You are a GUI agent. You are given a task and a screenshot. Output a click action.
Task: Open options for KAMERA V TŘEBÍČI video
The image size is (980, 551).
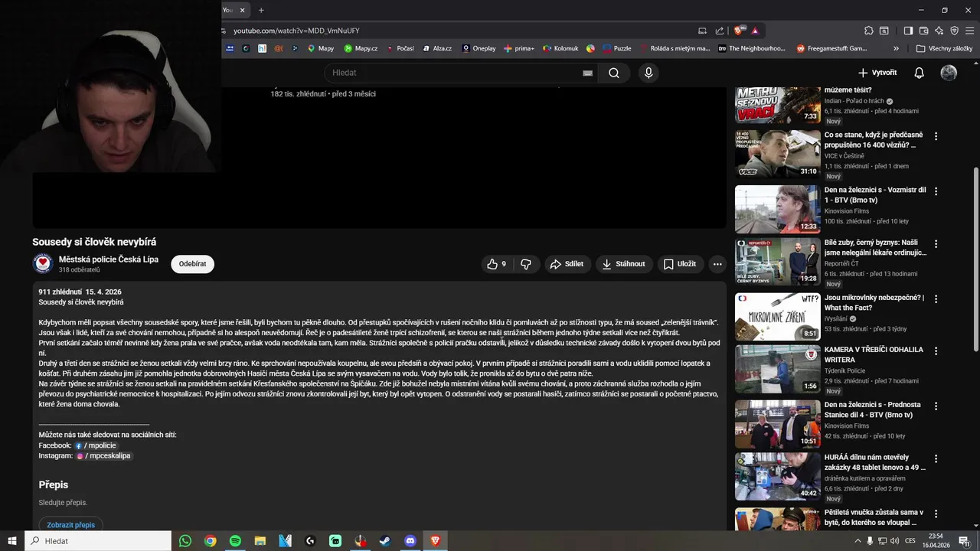(x=936, y=350)
